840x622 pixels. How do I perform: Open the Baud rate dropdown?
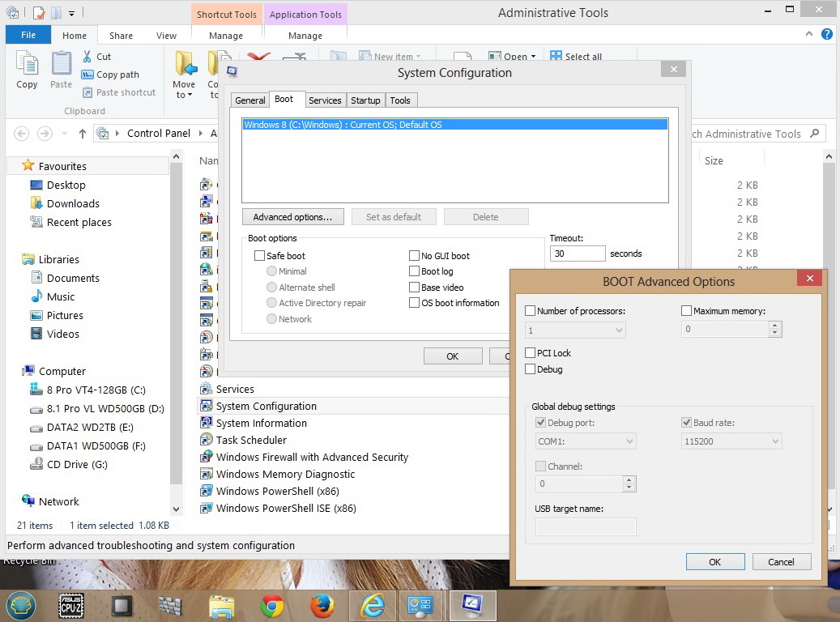pyautogui.click(x=731, y=441)
